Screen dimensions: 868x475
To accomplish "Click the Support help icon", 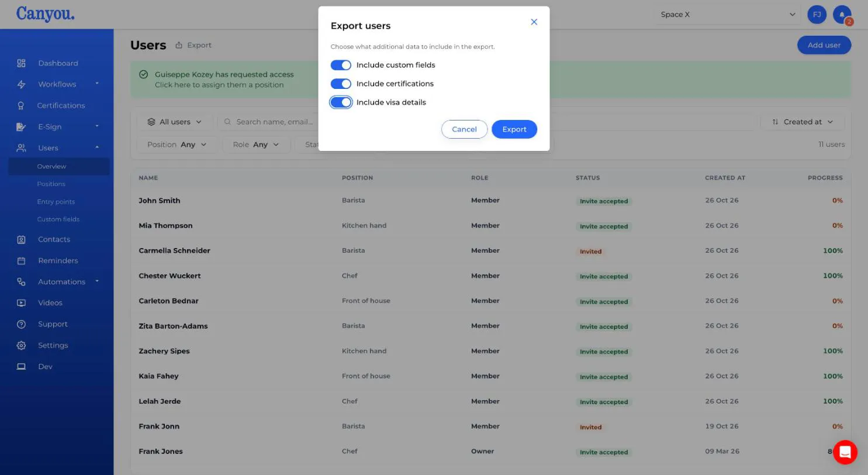I will pos(21,324).
